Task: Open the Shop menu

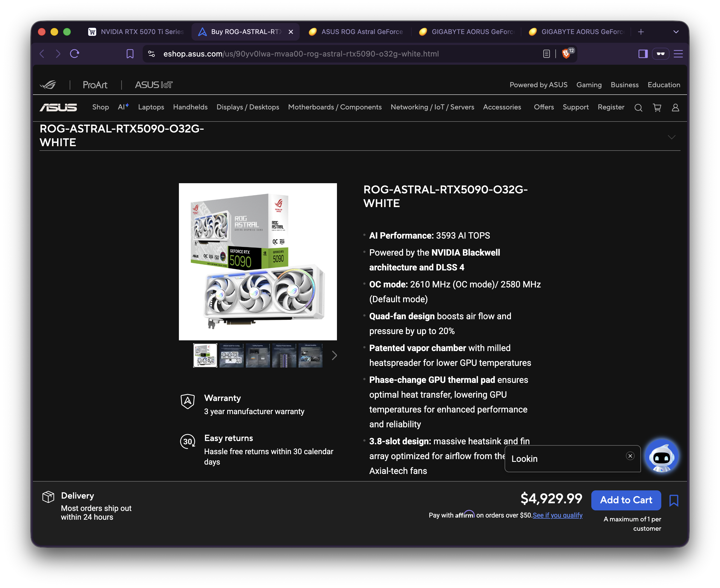Action: tap(101, 107)
